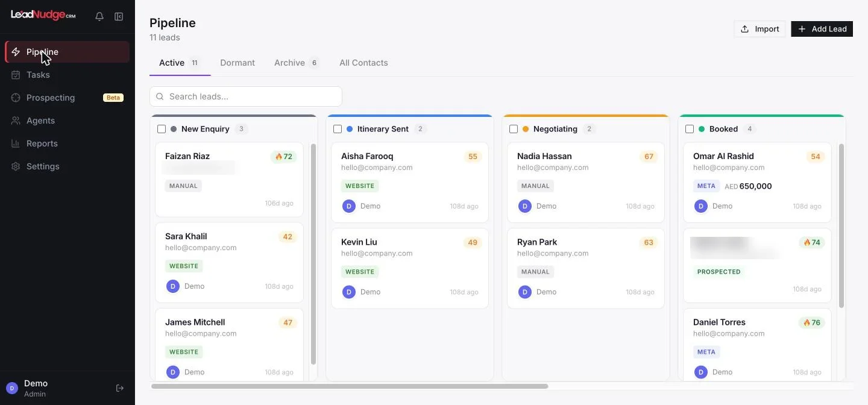Click the LeadNudge CRM logo
868x405 pixels.
[x=43, y=15]
